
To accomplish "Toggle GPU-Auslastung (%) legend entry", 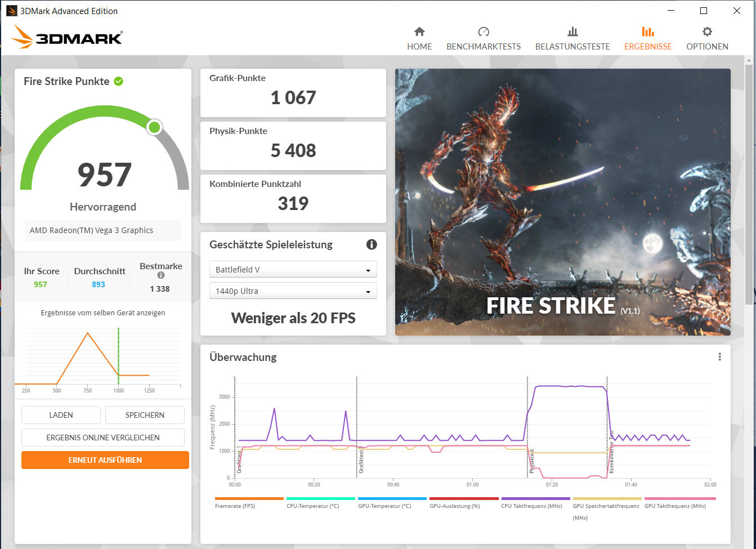I will [464, 503].
